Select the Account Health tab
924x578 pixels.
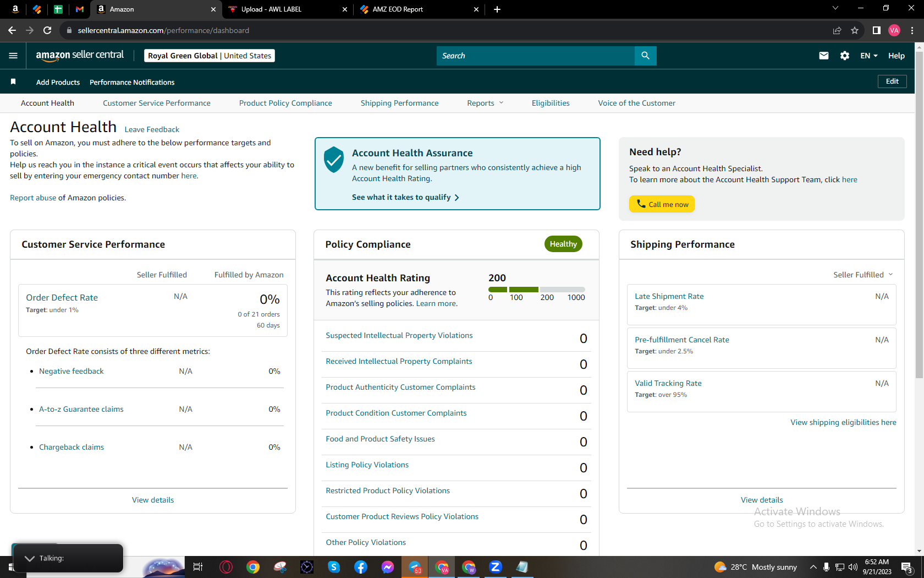[x=47, y=103]
